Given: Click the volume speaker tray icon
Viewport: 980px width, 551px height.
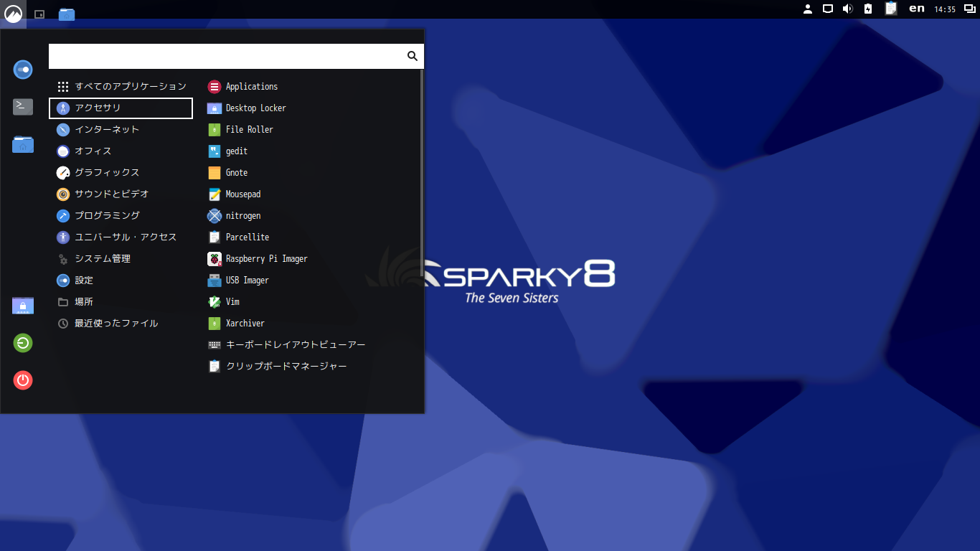Looking at the screenshot, I should tap(847, 9).
